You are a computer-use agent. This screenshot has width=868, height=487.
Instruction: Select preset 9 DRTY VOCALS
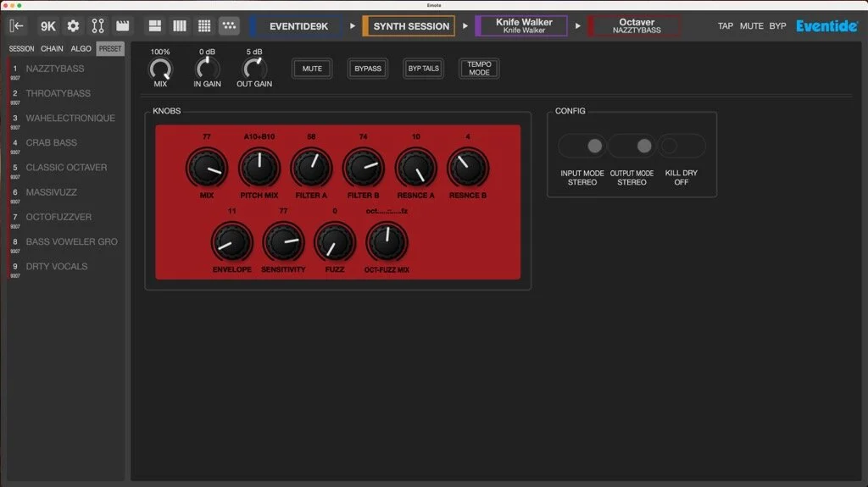[x=65, y=268]
